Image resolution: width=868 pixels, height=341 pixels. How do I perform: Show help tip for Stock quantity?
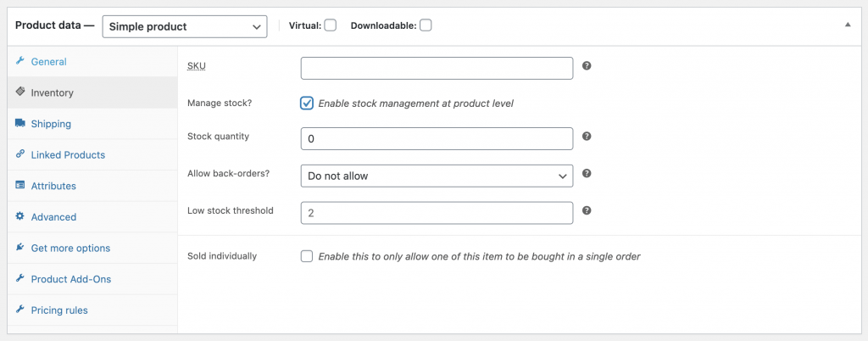(587, 137)
